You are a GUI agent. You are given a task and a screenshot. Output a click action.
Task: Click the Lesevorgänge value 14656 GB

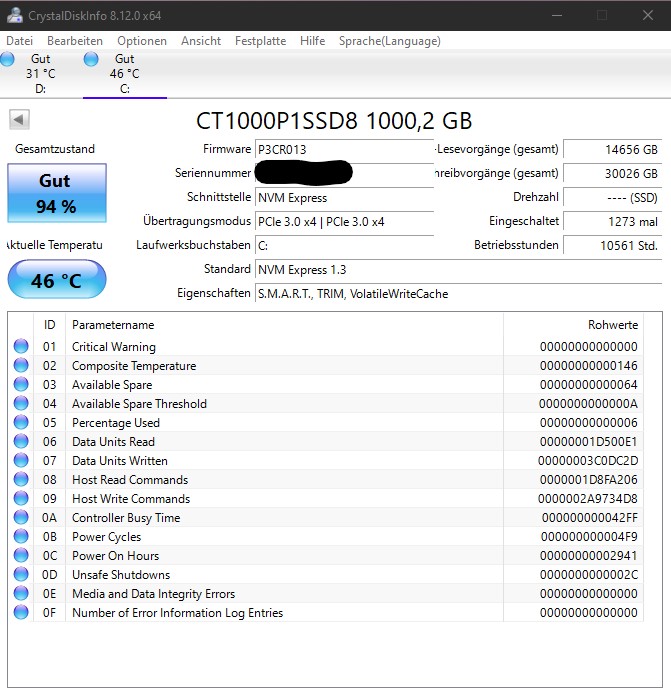(612, 150)
